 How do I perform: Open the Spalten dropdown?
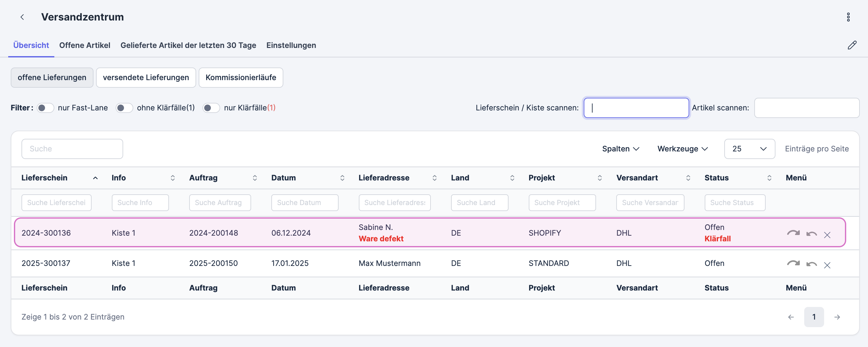(x=620, y=149)
